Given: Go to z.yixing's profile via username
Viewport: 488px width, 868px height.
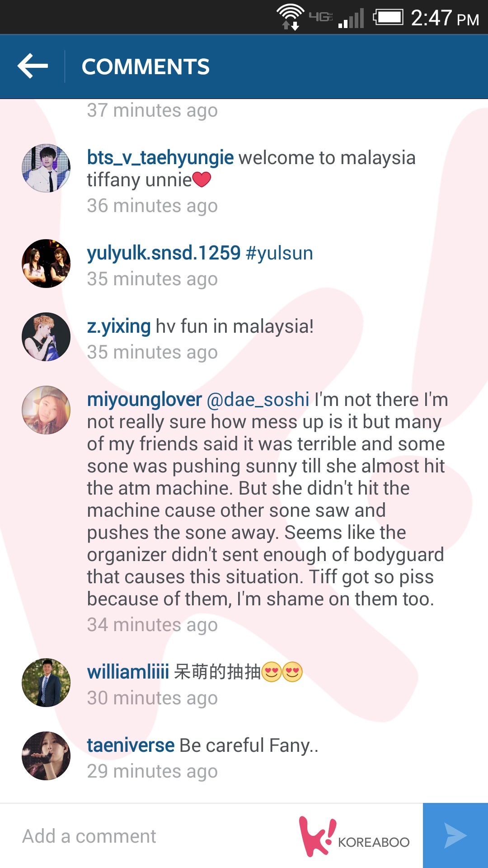Looking at the screenshot, I should (x=119, y=326).
